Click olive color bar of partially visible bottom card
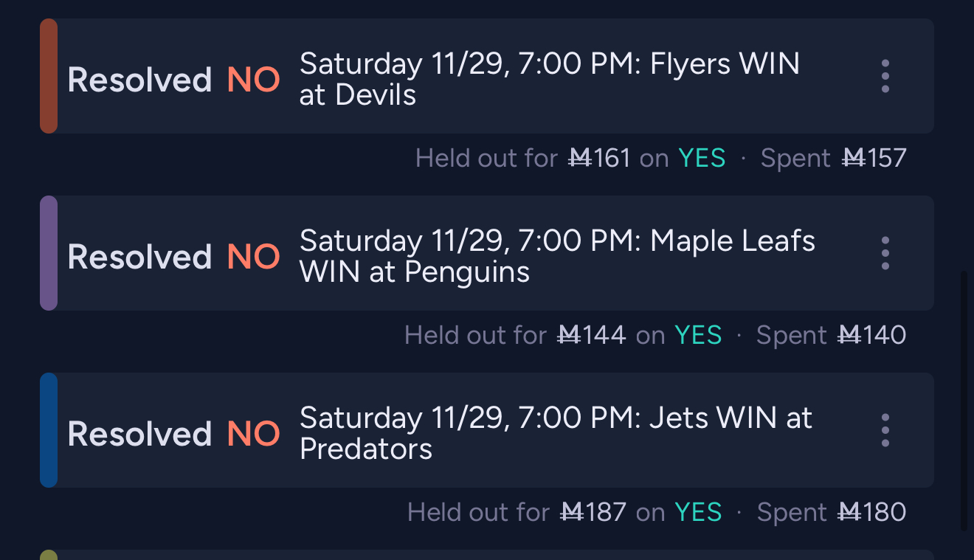 tap(49, 555)
